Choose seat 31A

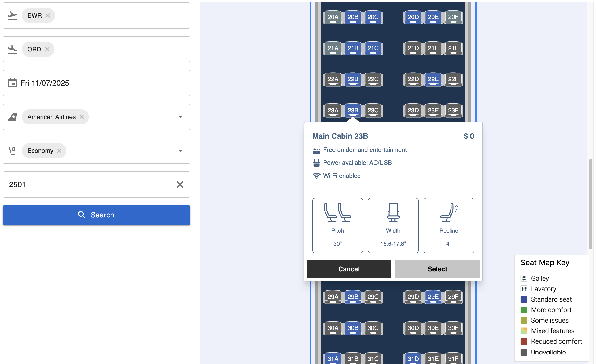[333, 358]
